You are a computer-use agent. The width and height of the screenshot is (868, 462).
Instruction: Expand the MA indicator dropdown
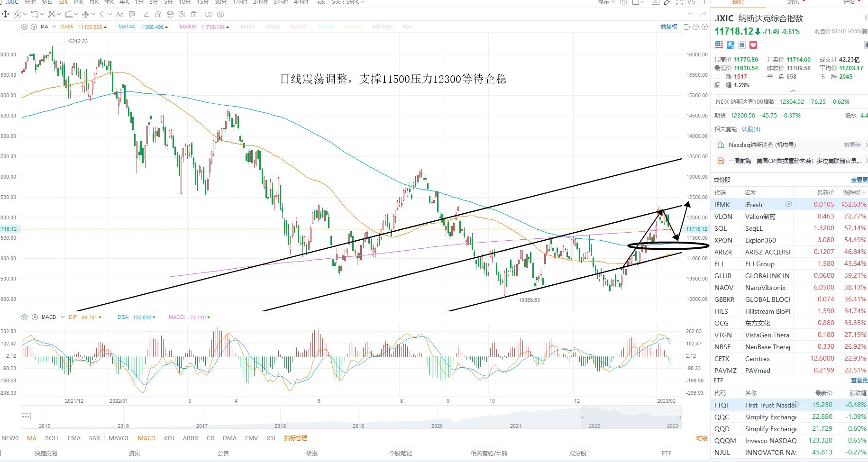tap(55, 27)
